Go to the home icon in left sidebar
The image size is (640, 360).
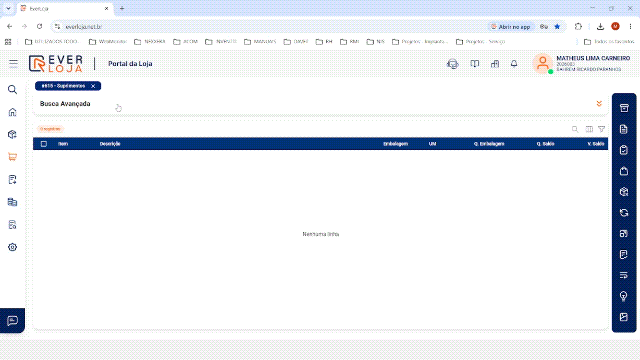pyautogui.click(x=12, y=112)
